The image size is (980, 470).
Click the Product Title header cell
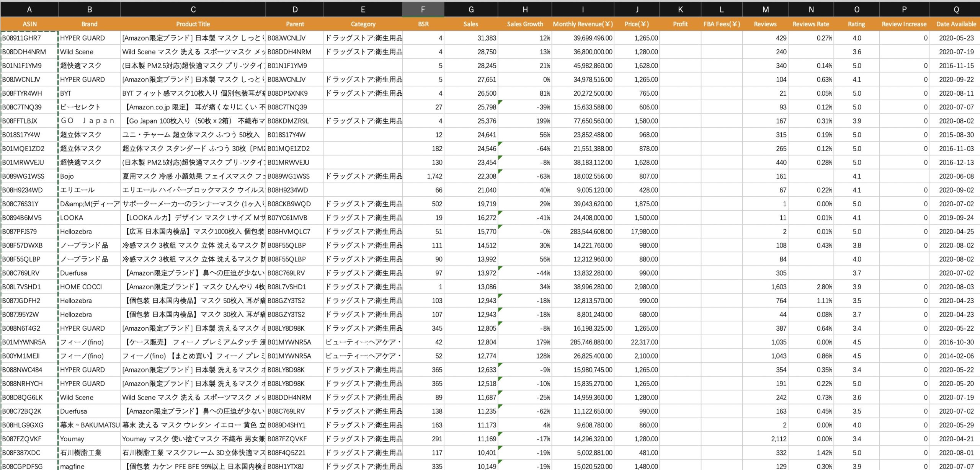[193, 24]
